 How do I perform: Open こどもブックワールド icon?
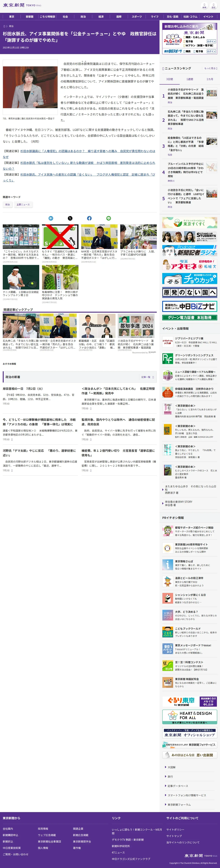(167, 632)
